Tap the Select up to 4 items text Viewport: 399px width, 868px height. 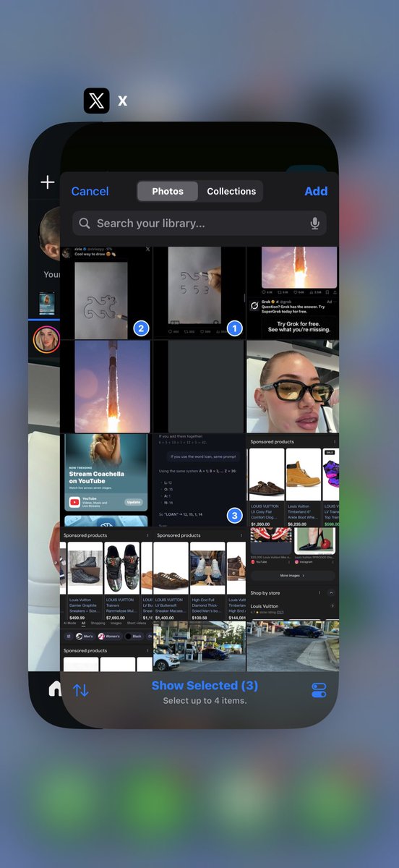(205, 701)
